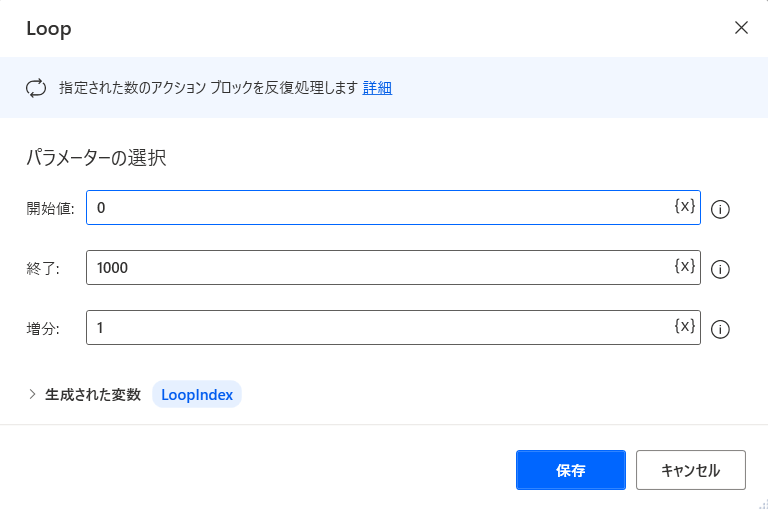The width and height of the screenshot is (768, 510).
Task: Click the 生成された変数 section label
Action: [93, 394]
